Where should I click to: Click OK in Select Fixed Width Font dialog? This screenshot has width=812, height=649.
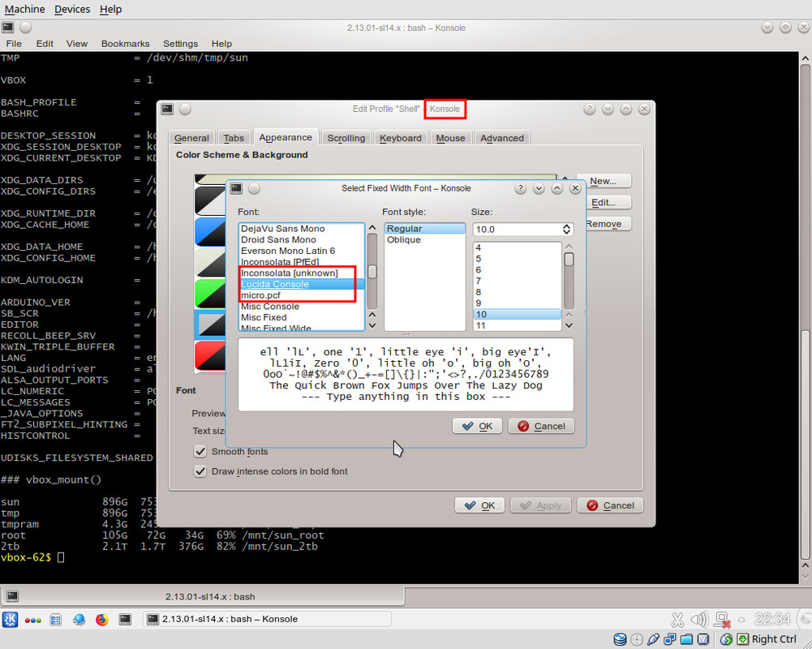(x=478, y=426)
